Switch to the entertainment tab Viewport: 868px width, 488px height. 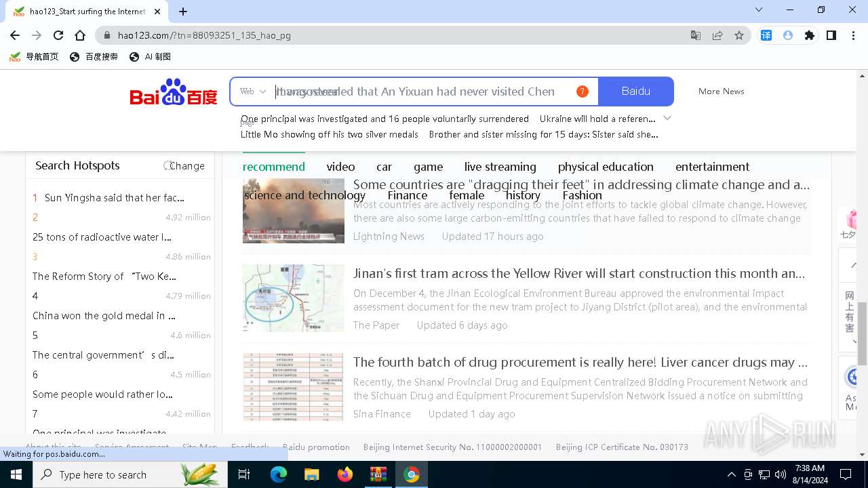(x=713, y=167)
